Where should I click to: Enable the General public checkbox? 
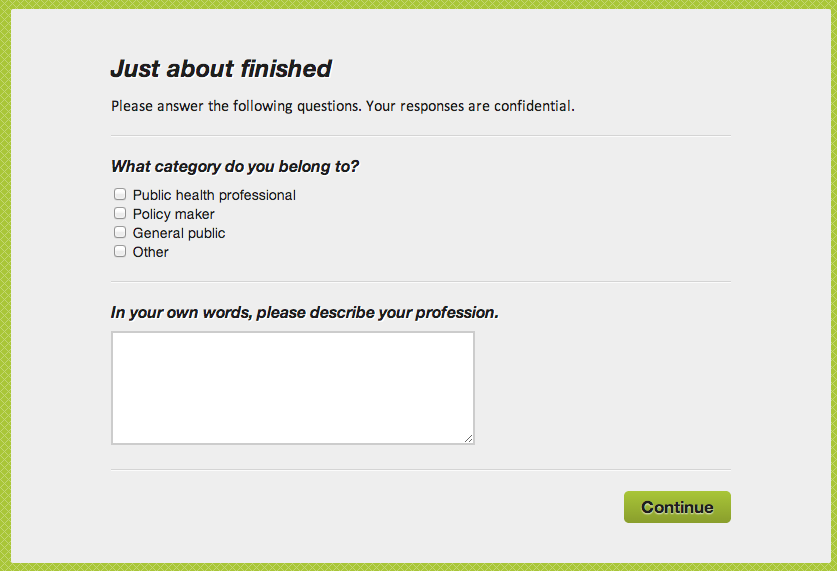(x=120, y=232)
